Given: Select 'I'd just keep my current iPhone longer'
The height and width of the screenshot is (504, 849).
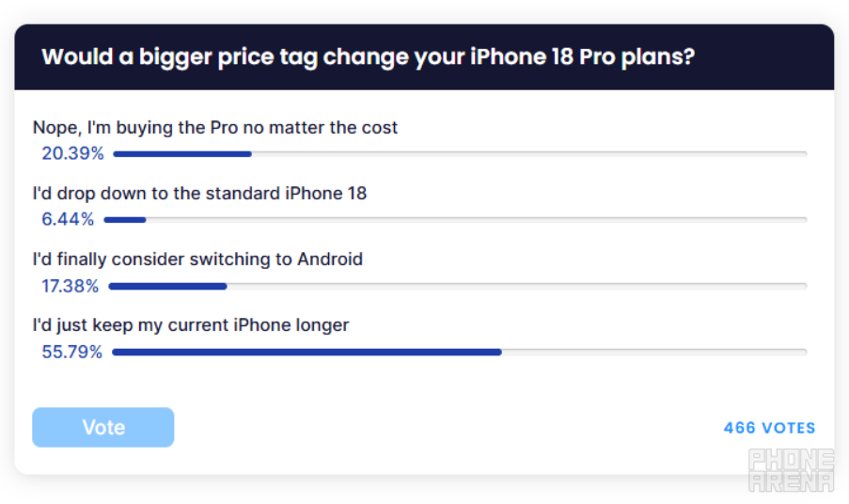Looking at the screenshot, I should point(191,325).
